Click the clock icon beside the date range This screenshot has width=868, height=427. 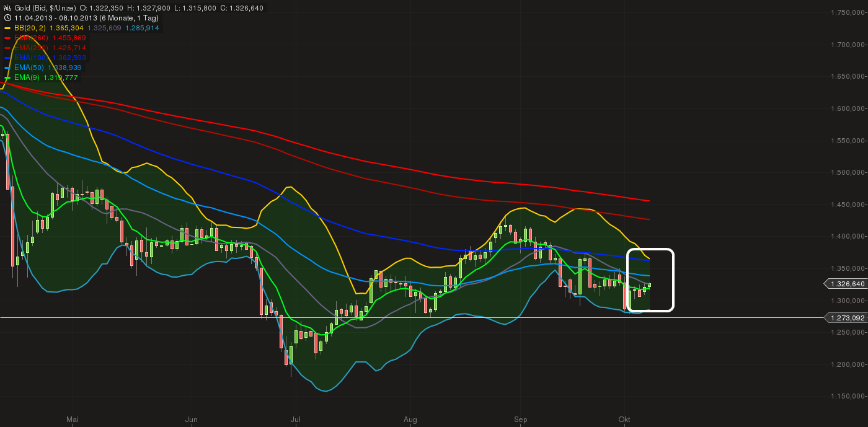click(x=7, y=17)
